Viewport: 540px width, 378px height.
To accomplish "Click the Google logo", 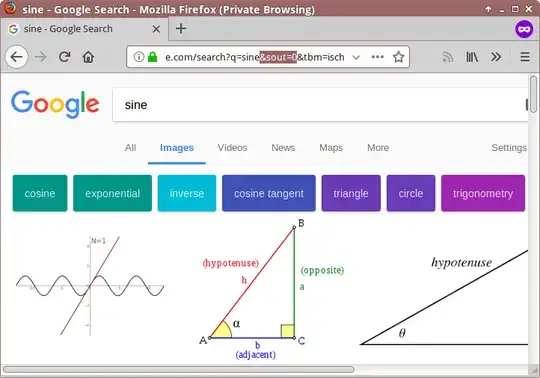I will (x=55, y=104).
